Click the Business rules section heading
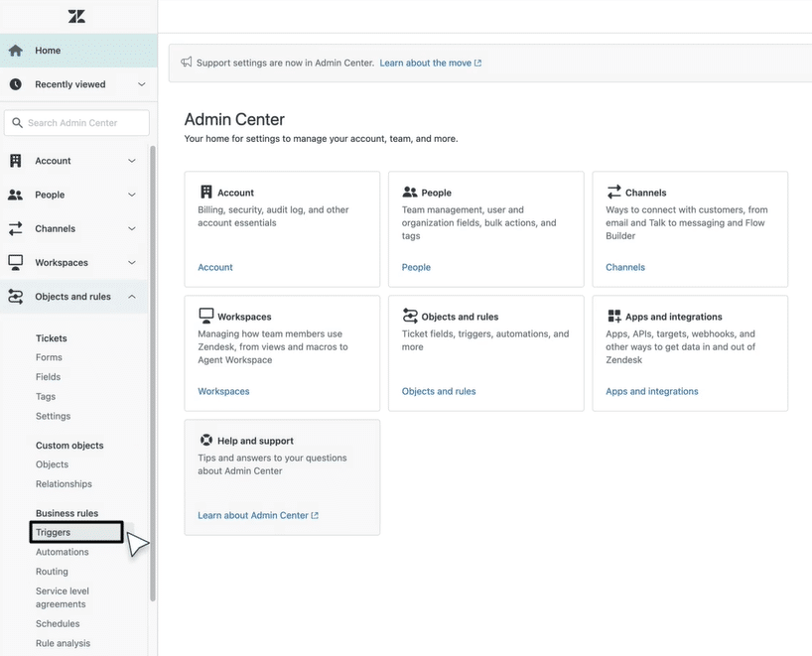This screenshot has height=656, width=812. (67, 513)
